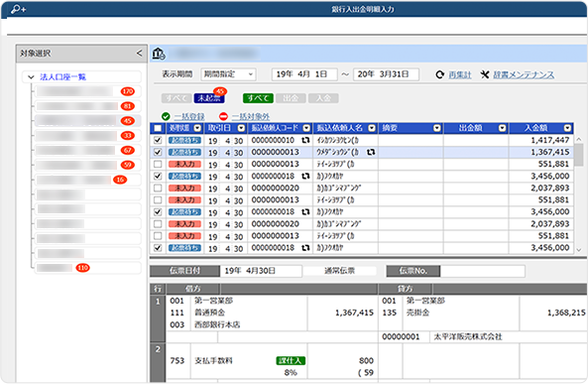Viewport: 588px width, 384px height.
Task: Click the table vertical scrollbar thumb
Action: coord(579,155)
